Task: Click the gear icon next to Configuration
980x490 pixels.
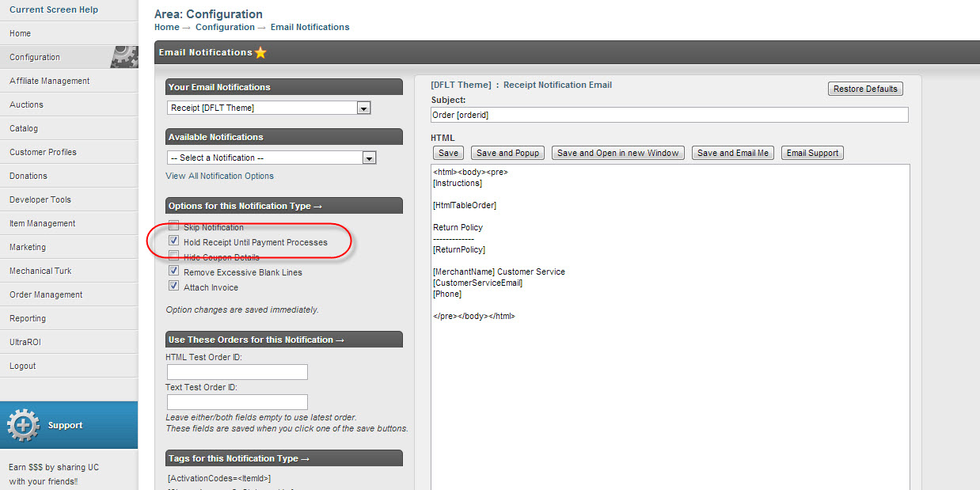Action: click(x=125, y=55)
